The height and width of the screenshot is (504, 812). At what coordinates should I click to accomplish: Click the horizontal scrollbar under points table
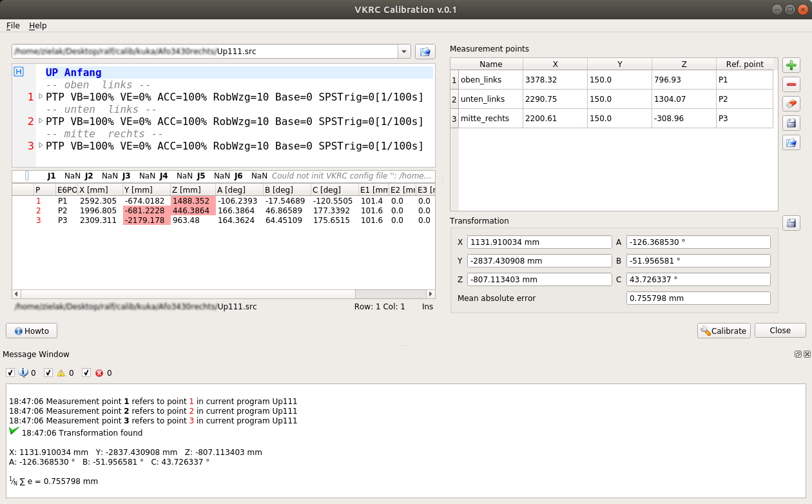223,294
